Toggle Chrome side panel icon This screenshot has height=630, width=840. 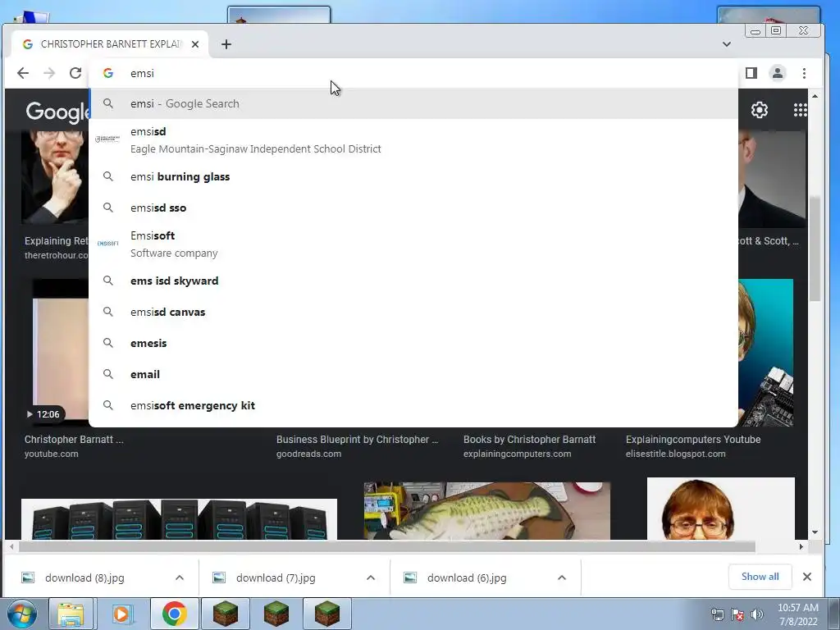(751, 73)
